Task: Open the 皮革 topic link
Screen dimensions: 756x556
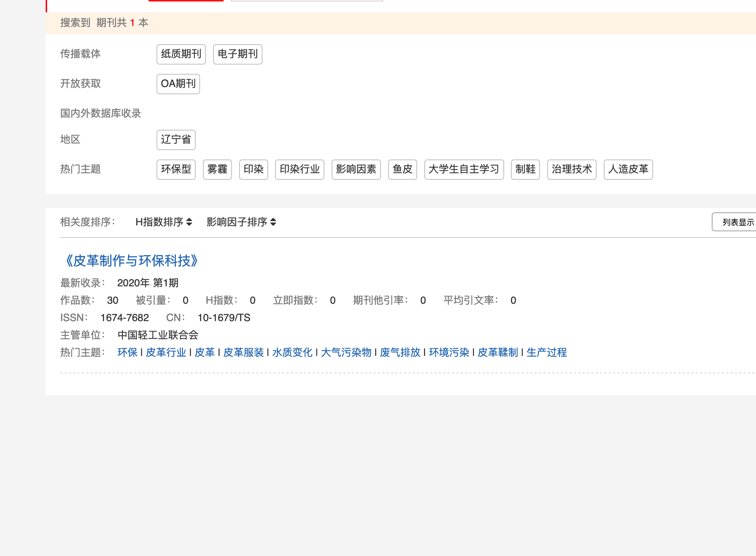Action: [x=205, y=352]
